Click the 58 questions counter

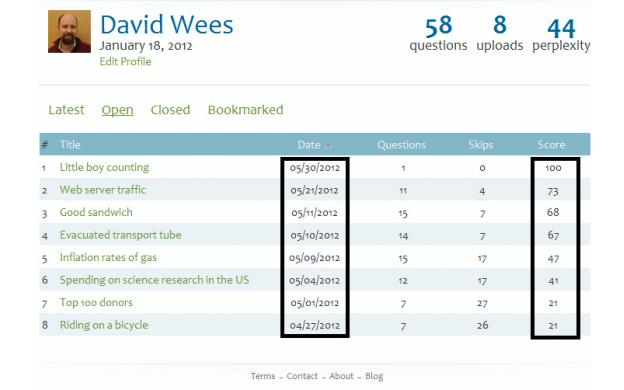pos(438,34)
